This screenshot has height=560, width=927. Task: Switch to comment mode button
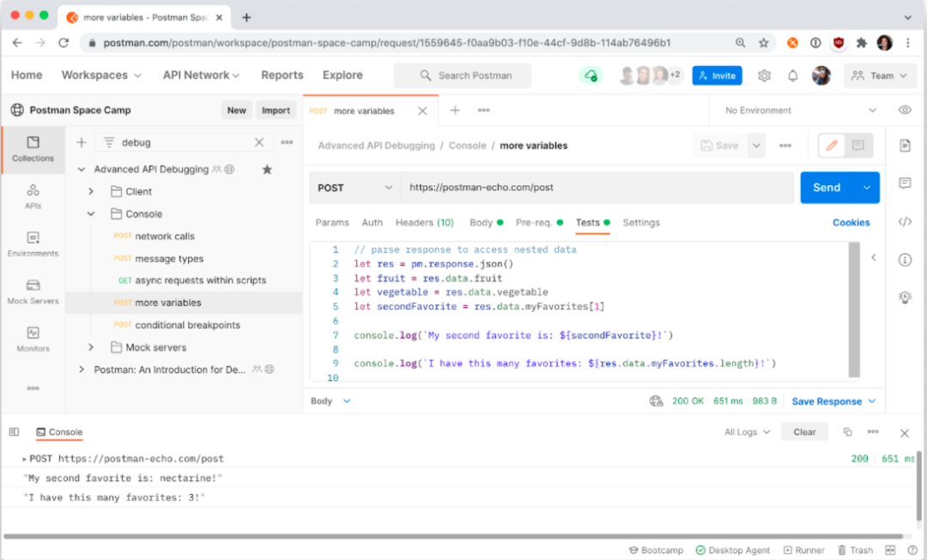(858, 146)
